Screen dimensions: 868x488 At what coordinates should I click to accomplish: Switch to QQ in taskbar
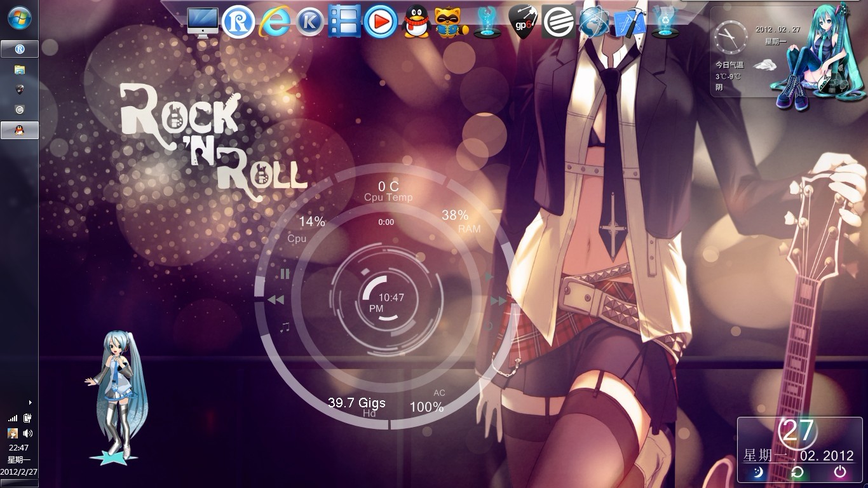coord(20,130)
